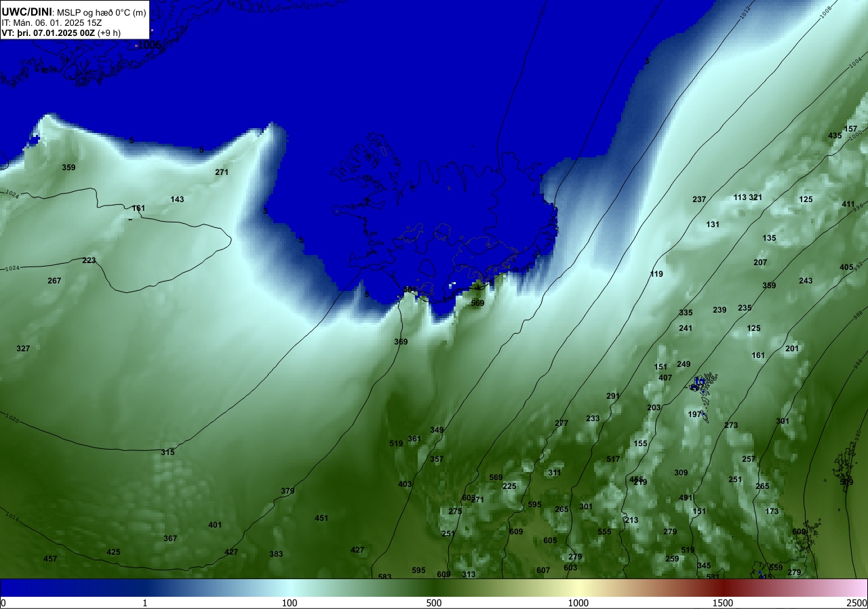Click the IT: Mán. 06. 01. 2025 15Z line
868x609 pixels.
(52, 22)
